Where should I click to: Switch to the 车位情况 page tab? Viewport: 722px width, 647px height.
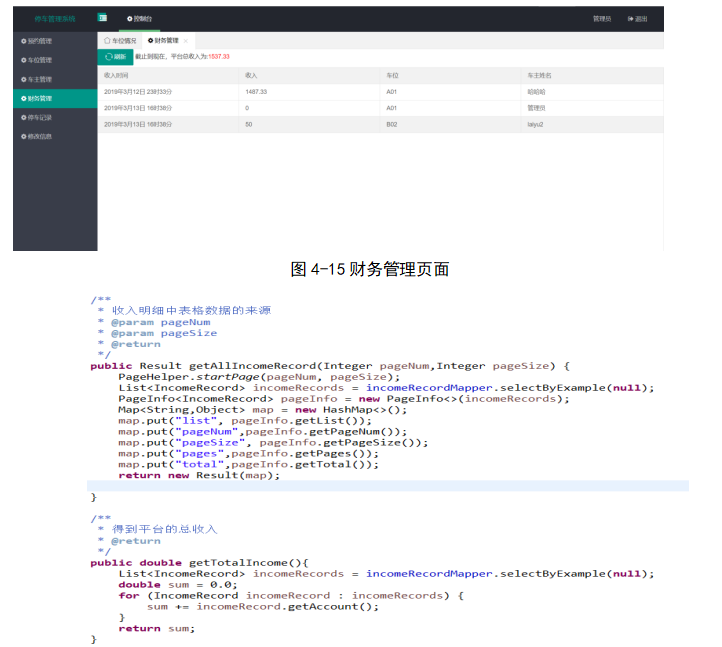pos(120,41)
